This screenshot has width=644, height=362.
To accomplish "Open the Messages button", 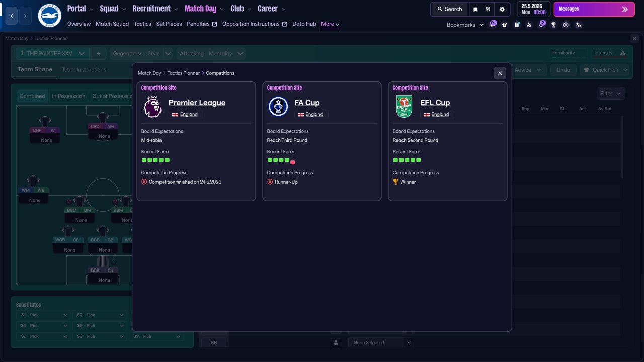I will pos(594,9).
